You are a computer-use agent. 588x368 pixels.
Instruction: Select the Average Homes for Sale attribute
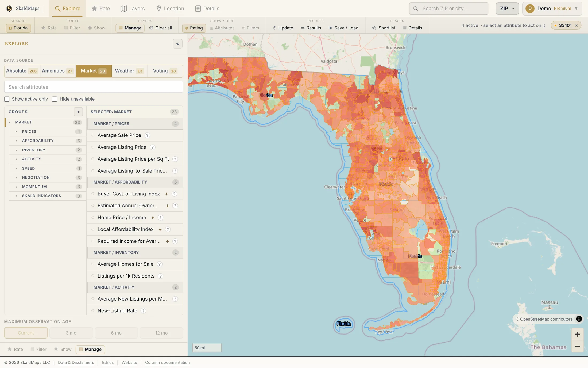pos(135,264)
